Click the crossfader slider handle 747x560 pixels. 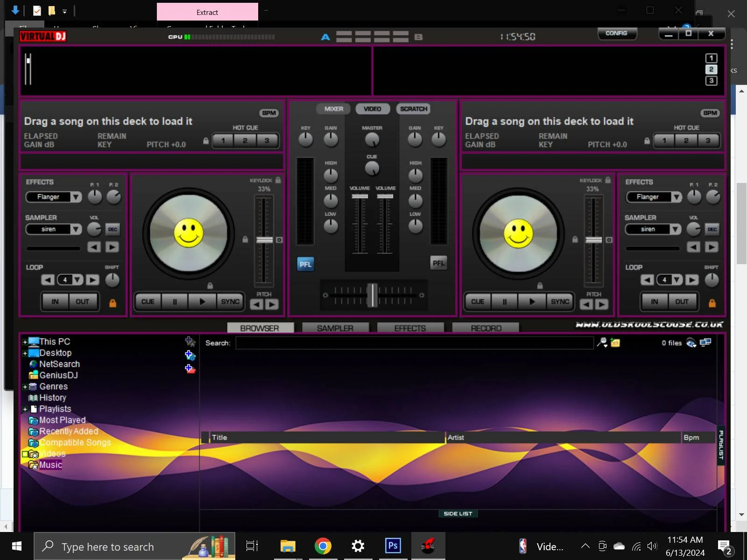tap(372, 295)
